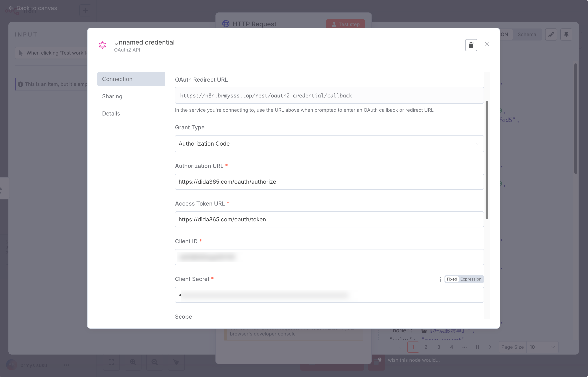Click the trash icon to delete credential
This screenshot has width=588, height=377.
click(x=471, y=45)
